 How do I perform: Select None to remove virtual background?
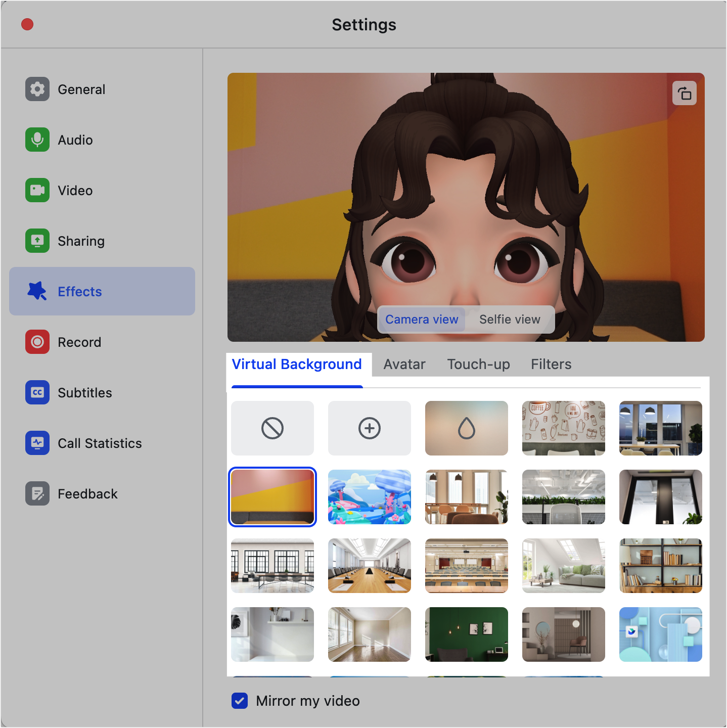[272, 428]
